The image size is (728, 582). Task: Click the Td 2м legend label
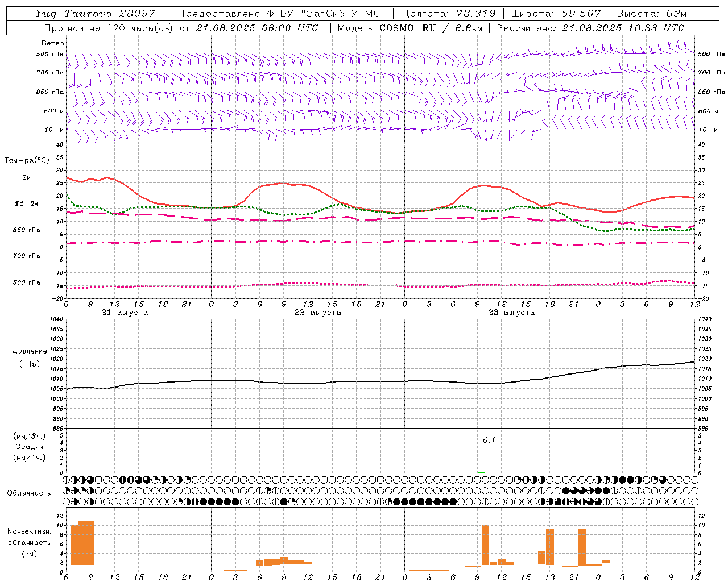(27, 203)
